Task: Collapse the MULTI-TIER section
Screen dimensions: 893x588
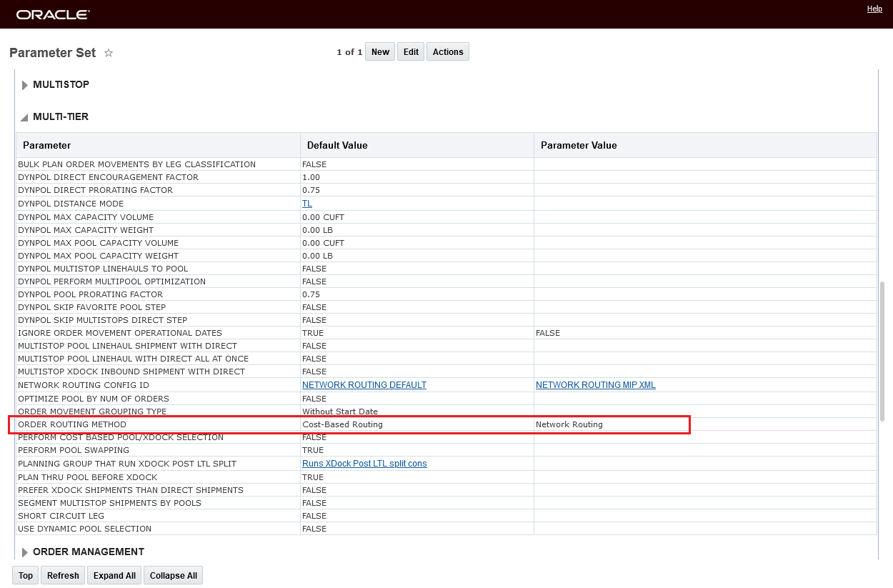Action: point(25,117)
